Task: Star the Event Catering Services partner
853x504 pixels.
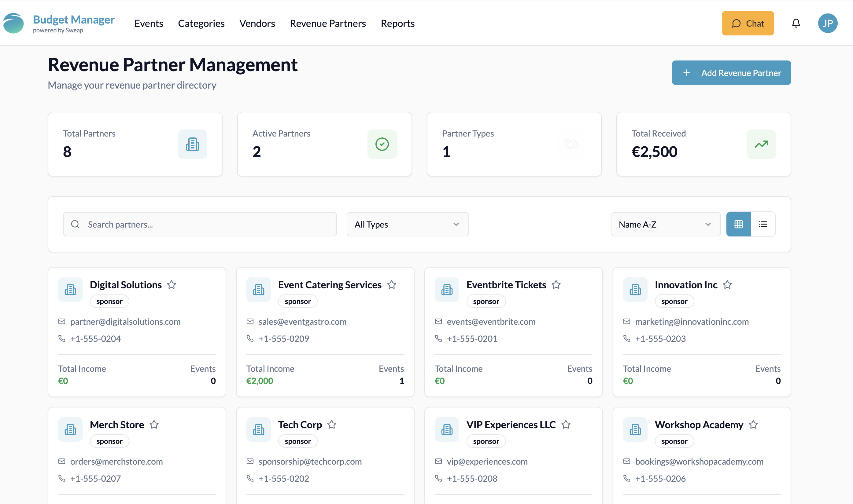Action: 392,285
